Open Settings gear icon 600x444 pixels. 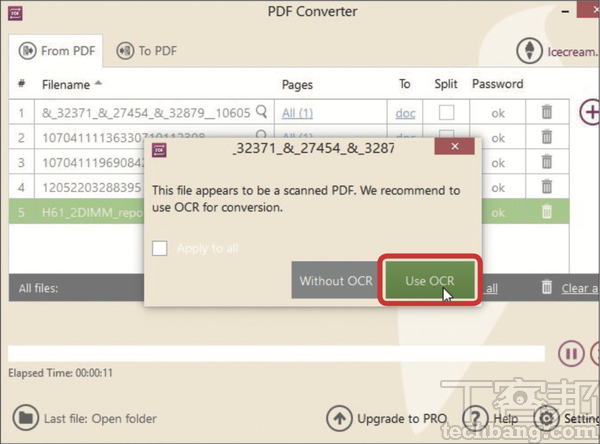point(546,418)
